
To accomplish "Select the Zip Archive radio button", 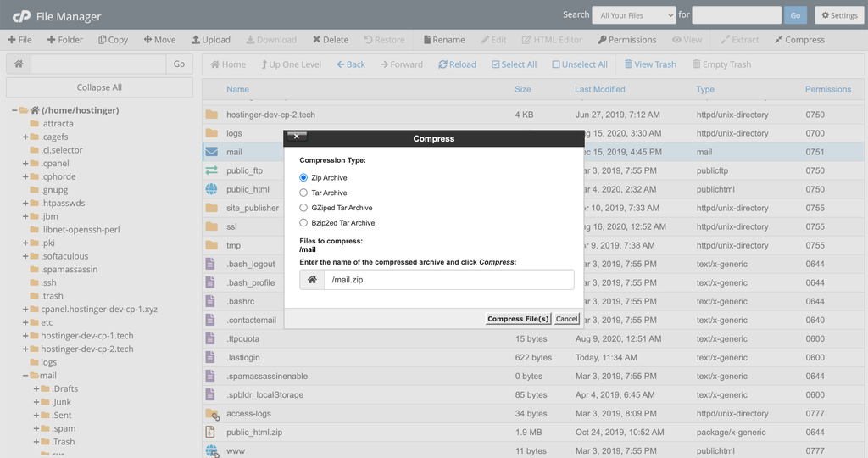I will [x=303, y=177].
